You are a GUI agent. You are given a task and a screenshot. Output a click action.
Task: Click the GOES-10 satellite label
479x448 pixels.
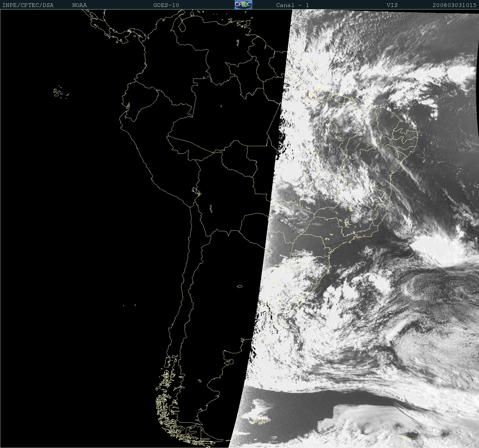166,5
